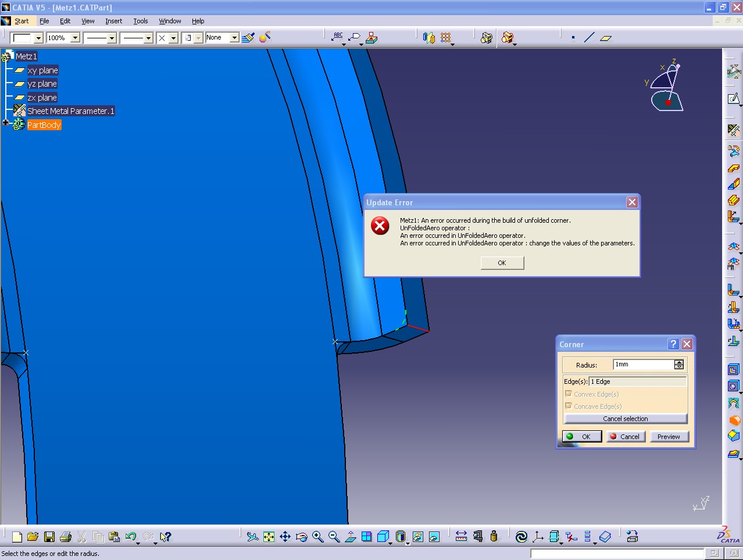
Task: Close the Update Error dialog
Action: (x=632, y=202)
